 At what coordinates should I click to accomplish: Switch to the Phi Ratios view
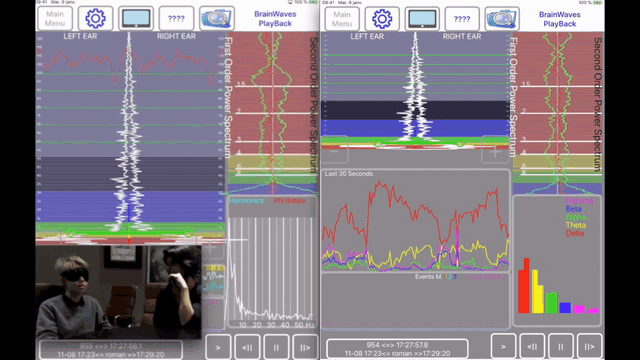tap(289, 200)
